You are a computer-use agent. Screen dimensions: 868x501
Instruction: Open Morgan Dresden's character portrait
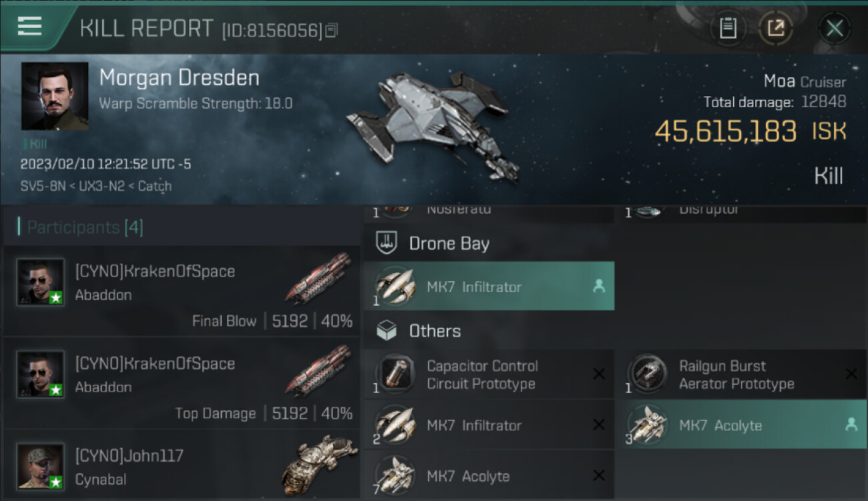(x=55, y=96)
